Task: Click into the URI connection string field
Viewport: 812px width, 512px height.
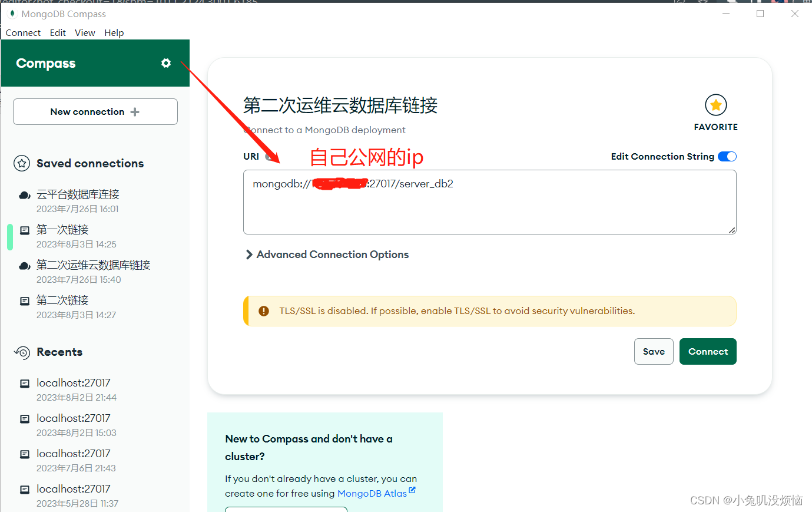Action: point(490,202)
